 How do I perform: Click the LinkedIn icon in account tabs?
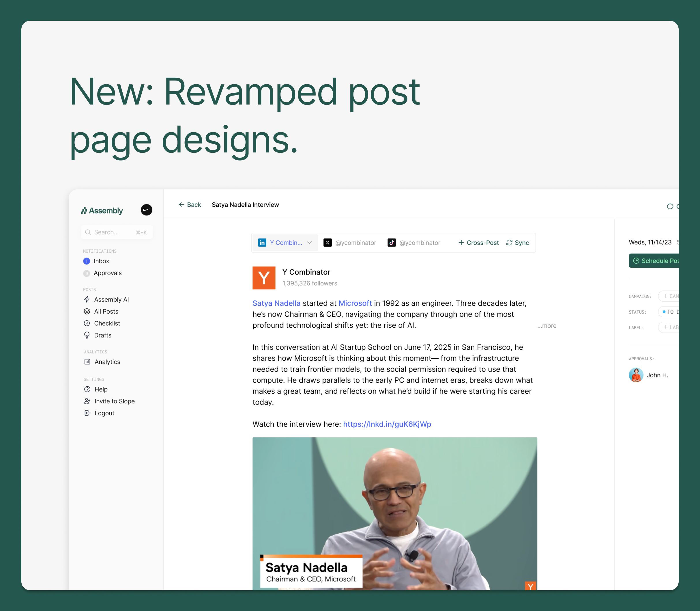262,243
